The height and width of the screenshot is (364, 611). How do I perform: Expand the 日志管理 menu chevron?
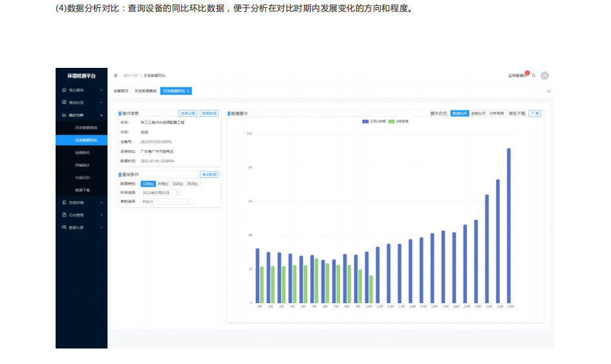pos(102,215)
